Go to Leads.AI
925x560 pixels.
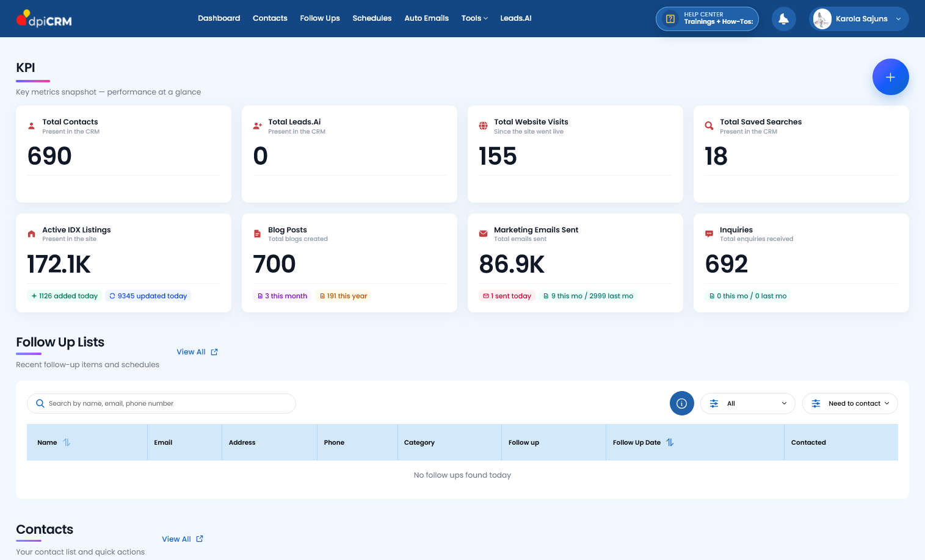point(516,18)
